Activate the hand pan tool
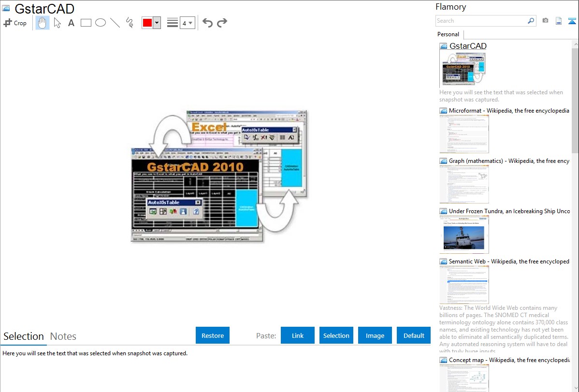 click(42, 23)
